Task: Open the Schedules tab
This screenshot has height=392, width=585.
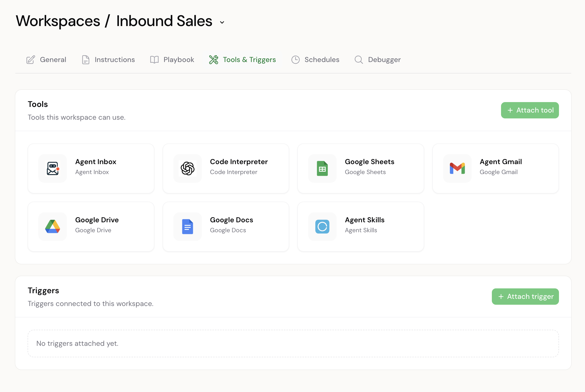Action: [322, 59]
